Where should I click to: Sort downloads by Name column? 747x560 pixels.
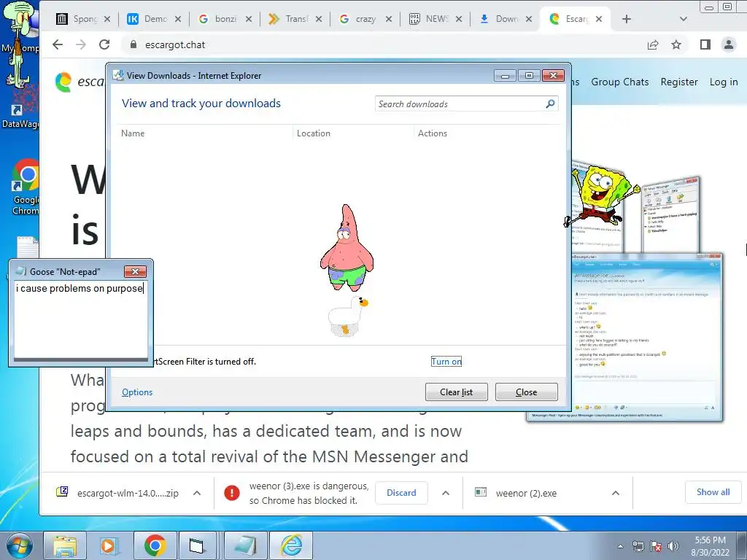coord(133,133)
